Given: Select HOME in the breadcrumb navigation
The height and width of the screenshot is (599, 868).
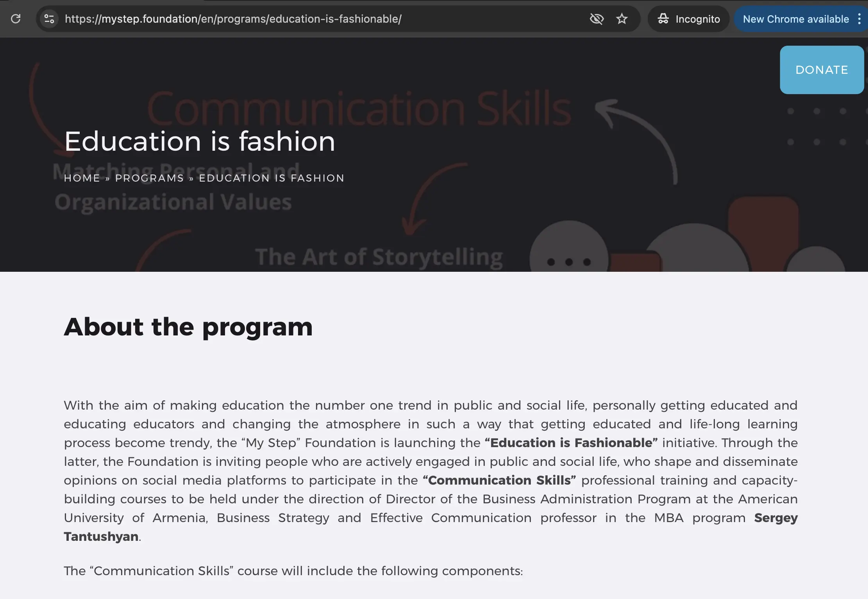Looking at the screenshot, I should point(82,178).
